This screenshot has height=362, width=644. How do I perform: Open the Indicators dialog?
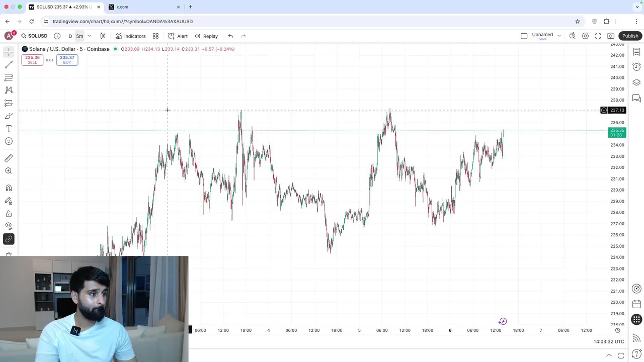(x=130, y=36)
